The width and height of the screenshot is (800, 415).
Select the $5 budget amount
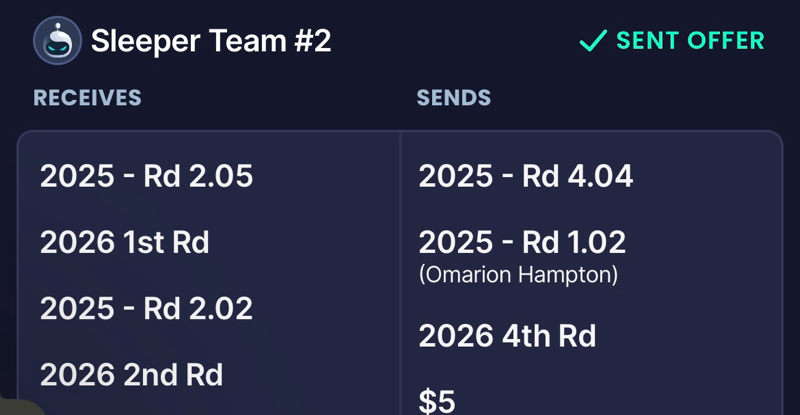pyautogui.click(x=437, y=401)
